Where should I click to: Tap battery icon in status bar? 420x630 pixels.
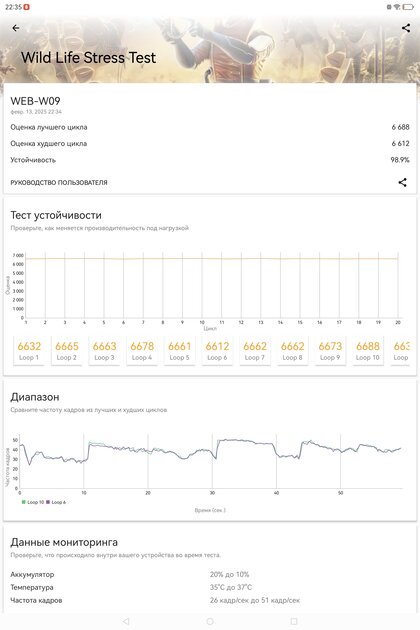coord(408,7)
